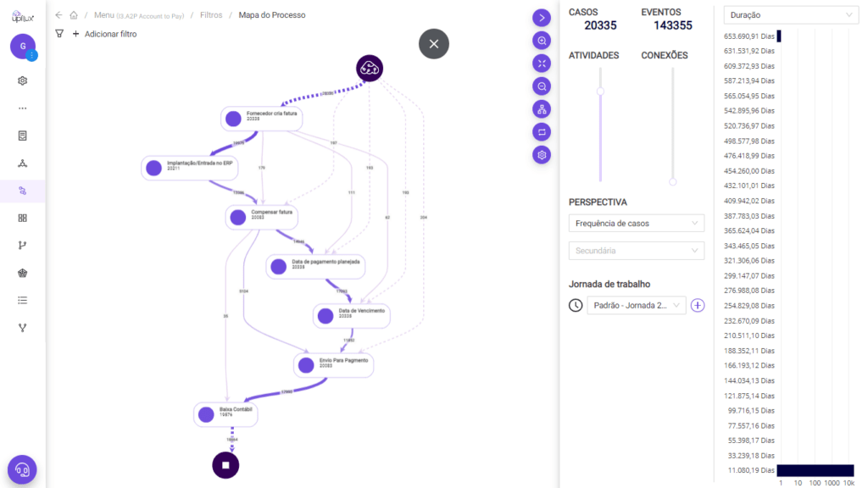Collapse the right side panel arrow

tap(542, 17)
